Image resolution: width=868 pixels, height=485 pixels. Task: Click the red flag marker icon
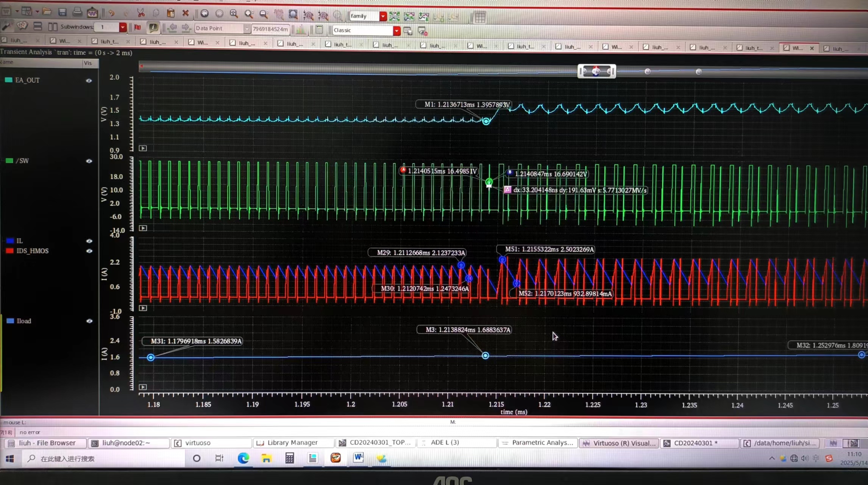[137, 27]
